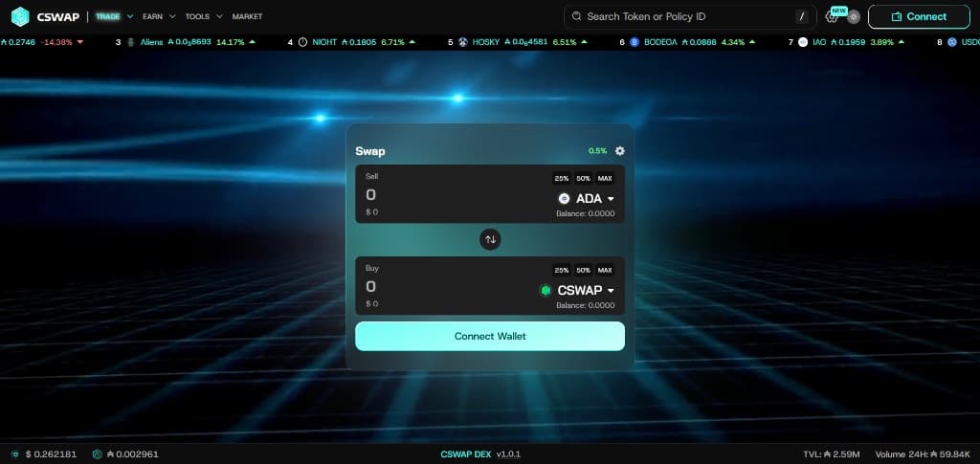Select 25% in the Buy box
Screen dimensions: 980x464
point(561,271)
